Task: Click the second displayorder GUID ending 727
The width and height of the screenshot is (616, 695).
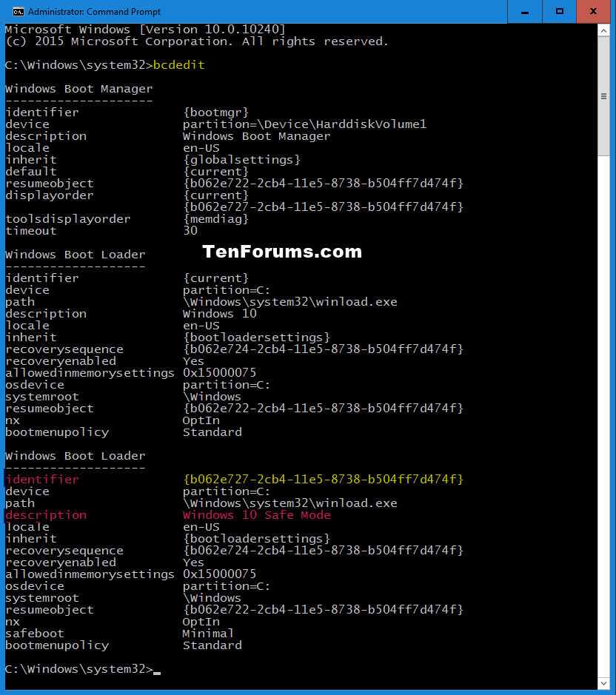Action: [323, 207]
